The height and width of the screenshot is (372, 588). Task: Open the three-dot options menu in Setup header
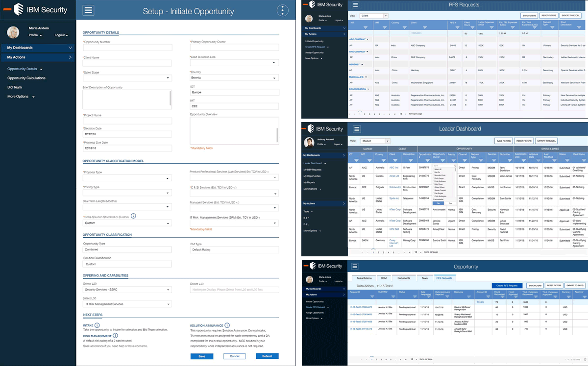coord(283,10)
